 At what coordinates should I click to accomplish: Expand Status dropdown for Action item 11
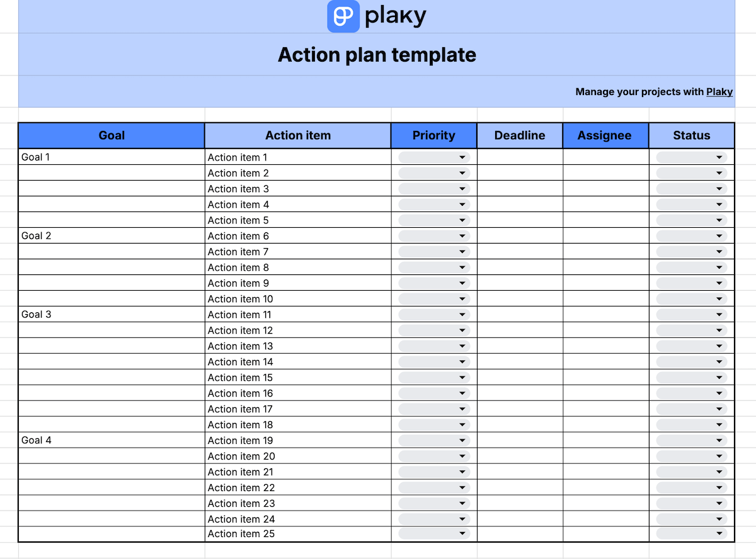pos(691,315)
